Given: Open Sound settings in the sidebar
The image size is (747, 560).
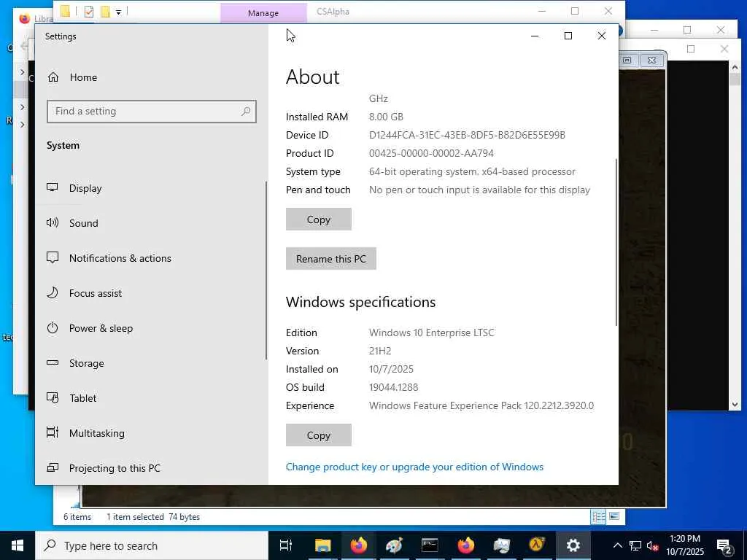Looking at the screenshot, I should pyautogui.click(x=72, y=223).
